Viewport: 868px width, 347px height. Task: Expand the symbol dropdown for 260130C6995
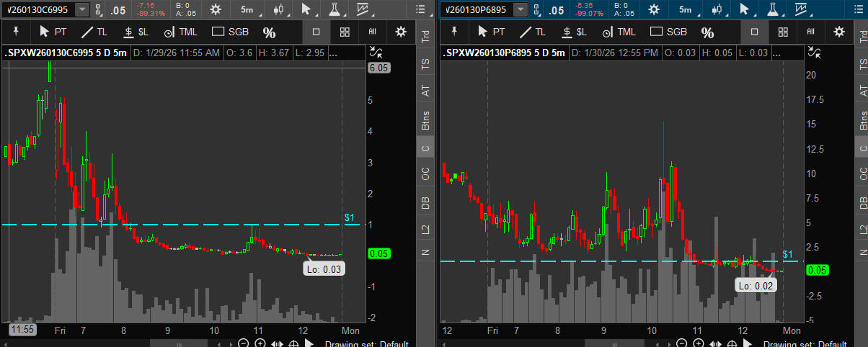83,9
